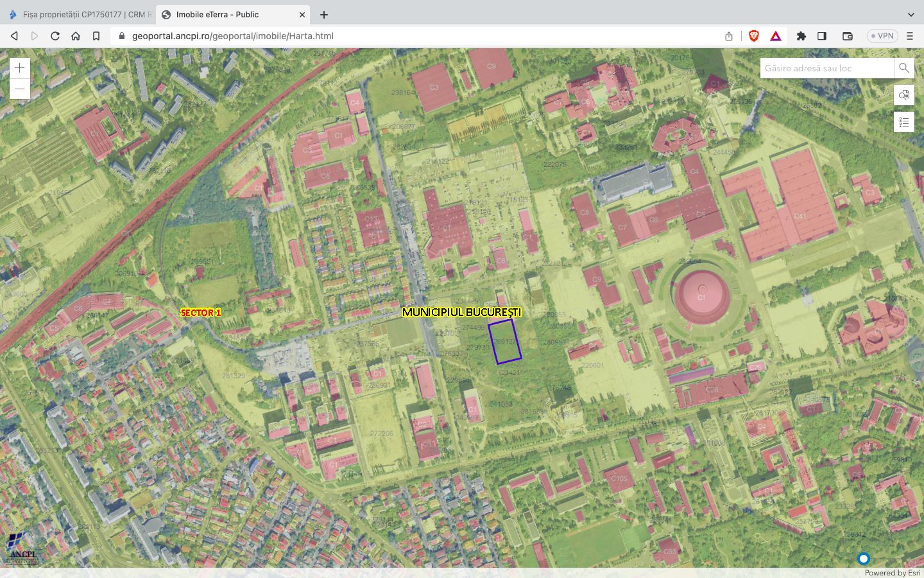Click the Găsire adresă sau loc field
Screen dimensions: 924x578
point(826,68)
